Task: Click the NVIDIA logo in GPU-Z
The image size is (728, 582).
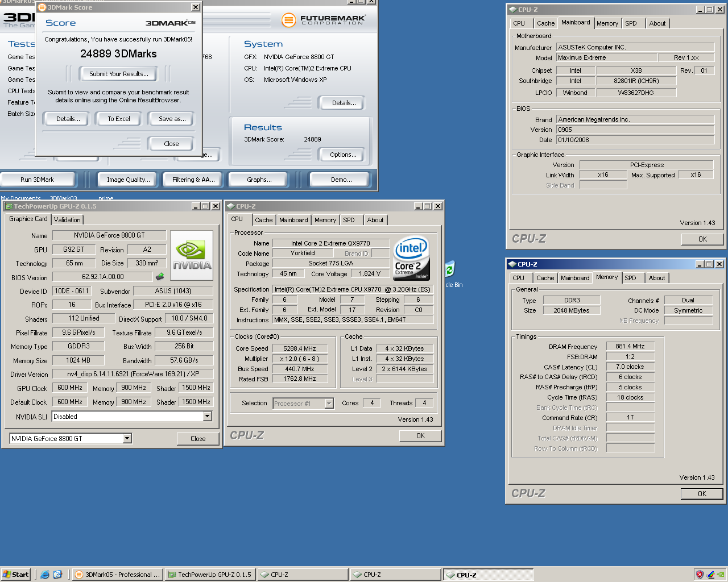Action: click(192, 255)
